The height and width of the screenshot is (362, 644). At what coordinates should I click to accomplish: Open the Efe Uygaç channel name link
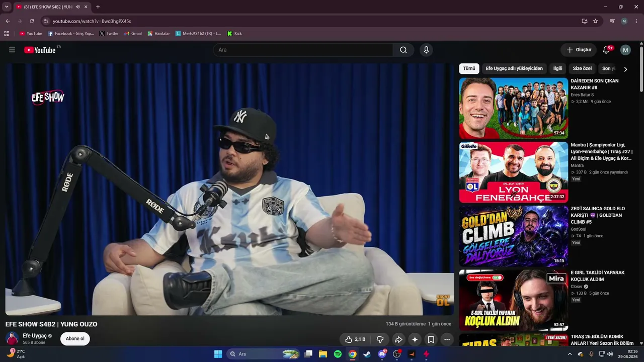coord(35,336)
